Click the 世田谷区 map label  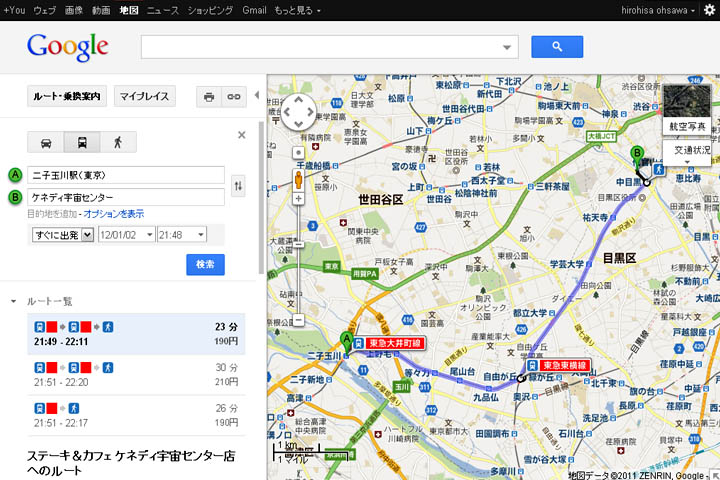click(381, 199)
